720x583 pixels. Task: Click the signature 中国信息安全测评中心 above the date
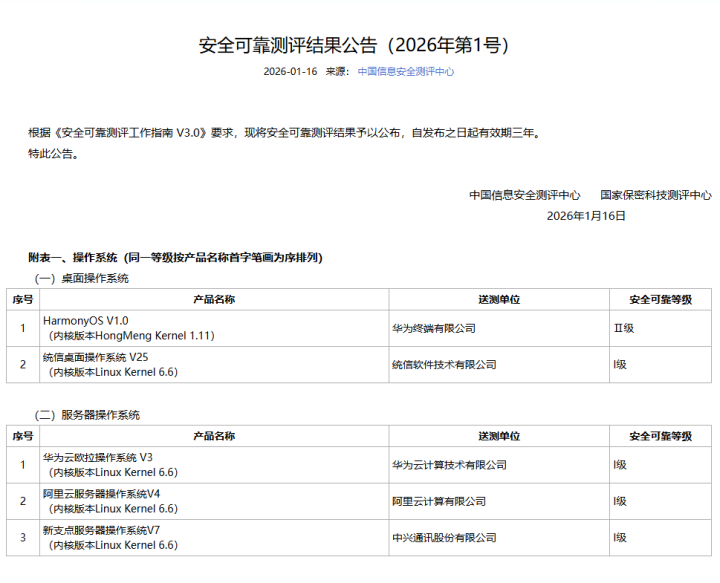(x=524, y=196)
